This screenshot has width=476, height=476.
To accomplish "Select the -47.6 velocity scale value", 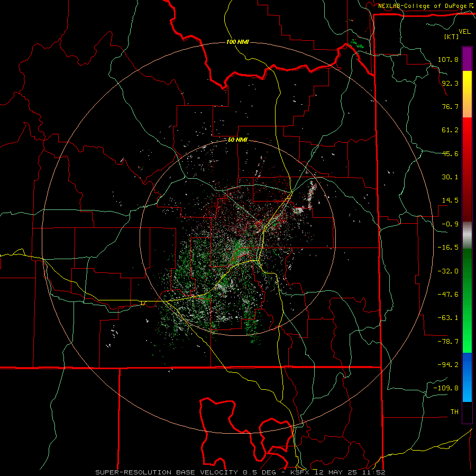I will 448,295.
